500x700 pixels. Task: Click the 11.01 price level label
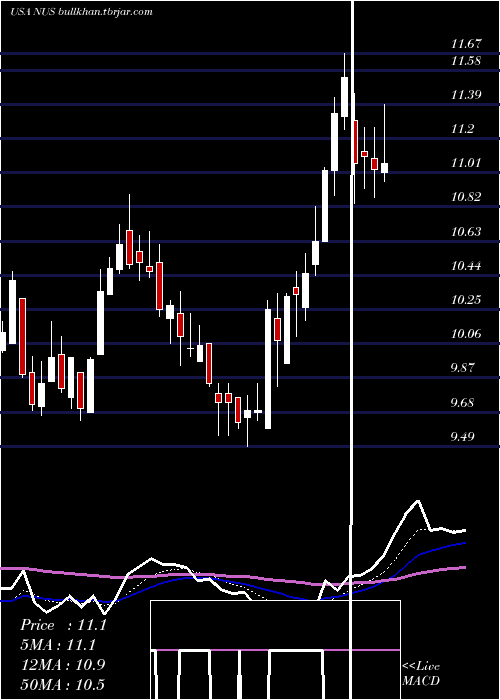(x=466, y=162)
